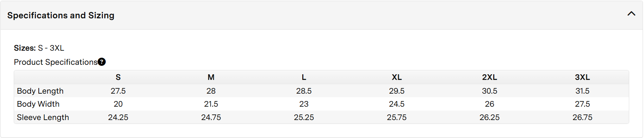Image resolution: width=644 pixels, height=138 pixels.
Task: Click Body Width value 26 for 2XL
Action: (x=490, y=104)
